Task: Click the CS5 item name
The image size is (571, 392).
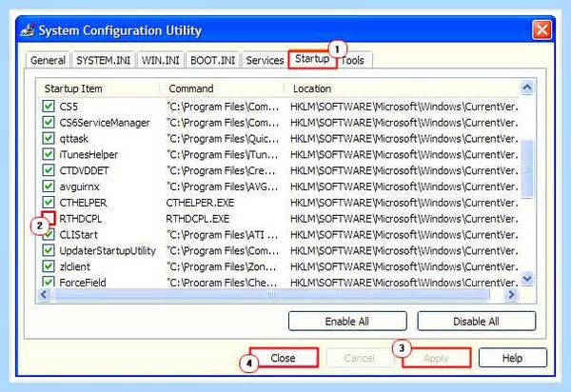Action: click(69, 107)
